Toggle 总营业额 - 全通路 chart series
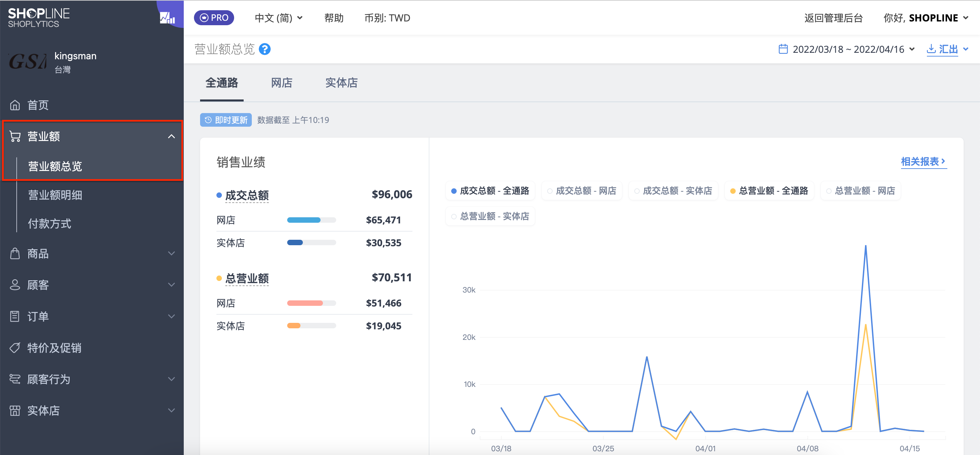 [x=769, y=191]
